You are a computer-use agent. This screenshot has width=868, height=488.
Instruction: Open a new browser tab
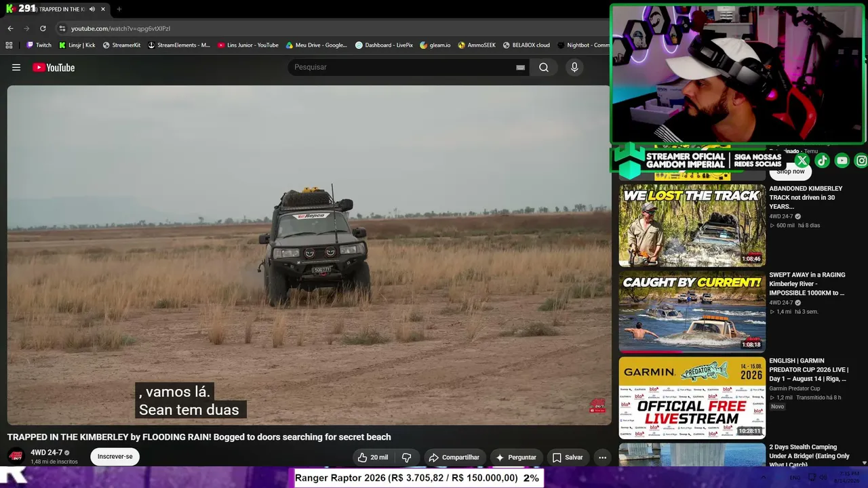119,9
